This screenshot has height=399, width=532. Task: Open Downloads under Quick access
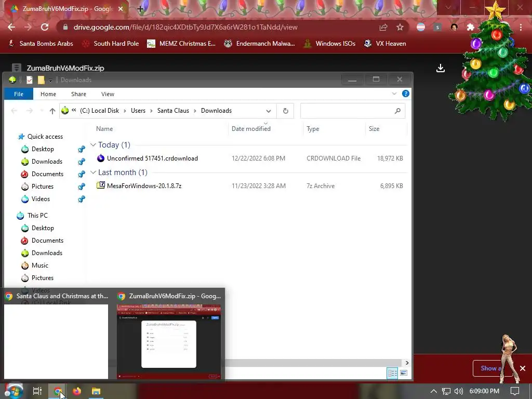[42, 162]
